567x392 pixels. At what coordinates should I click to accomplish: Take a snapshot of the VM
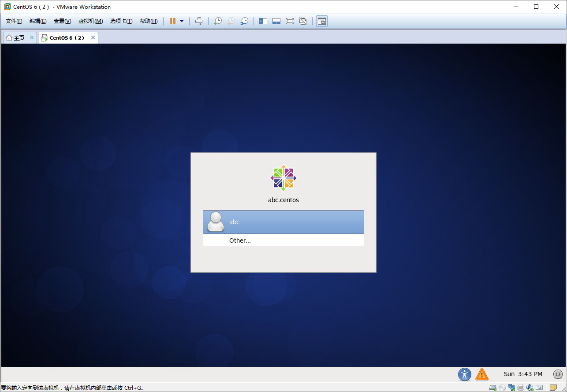(217, 21)
